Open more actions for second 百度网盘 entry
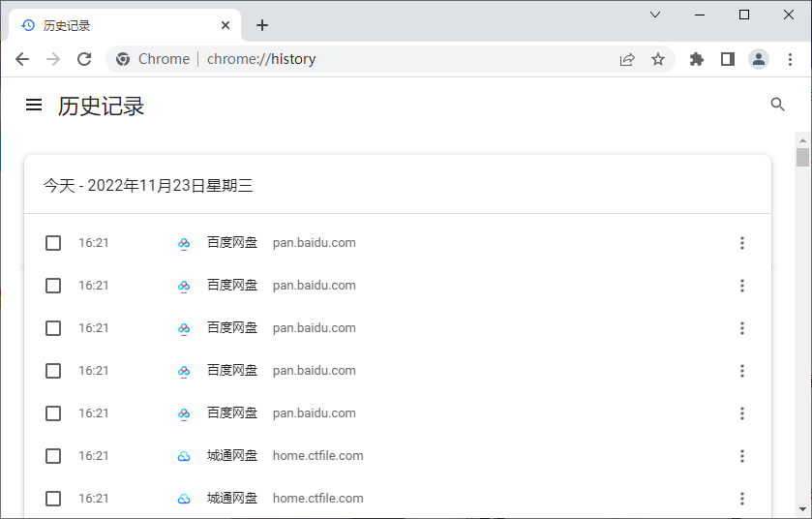The width and height of the screenshot is (812, 519). [742, 286]
